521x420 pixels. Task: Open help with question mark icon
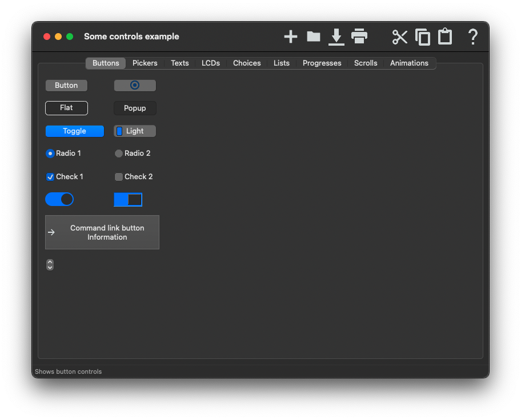click(472, 37)
